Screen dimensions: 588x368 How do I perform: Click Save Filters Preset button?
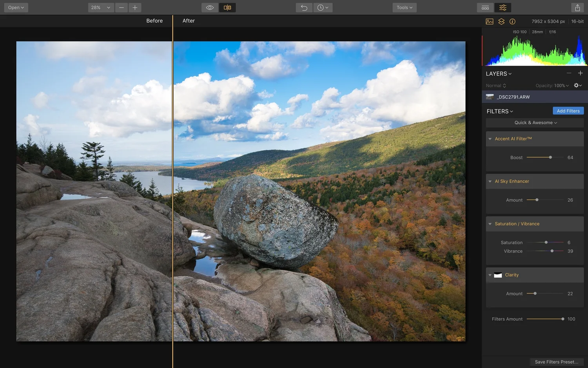(556, 362)
